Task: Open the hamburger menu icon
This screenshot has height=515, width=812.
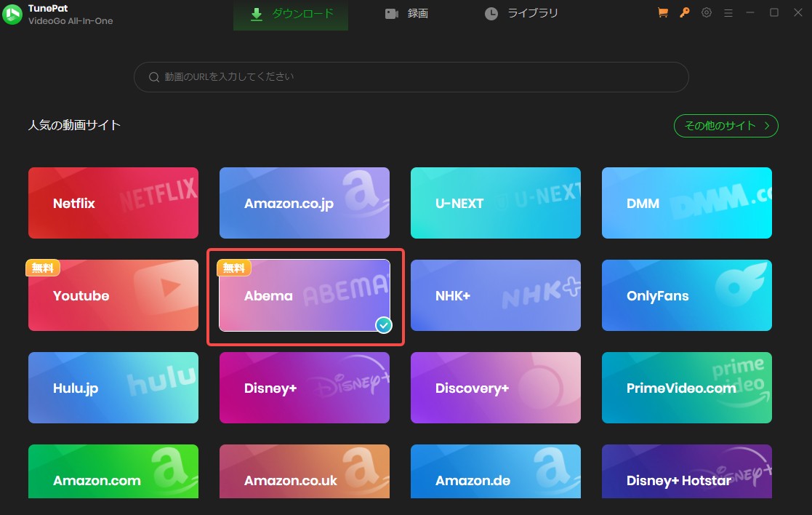Action: pyautogui.click(x=728, y=12)
